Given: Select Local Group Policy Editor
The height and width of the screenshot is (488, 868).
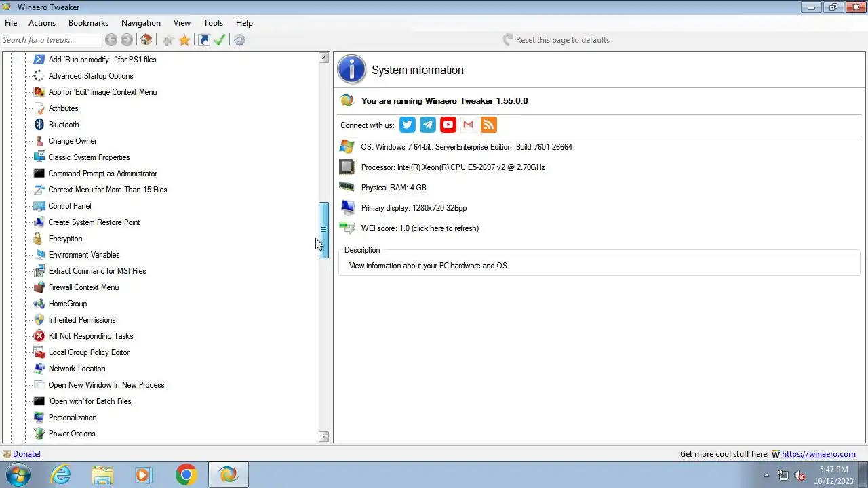Looking at the screenshot, I should click(x=89, y=352).
